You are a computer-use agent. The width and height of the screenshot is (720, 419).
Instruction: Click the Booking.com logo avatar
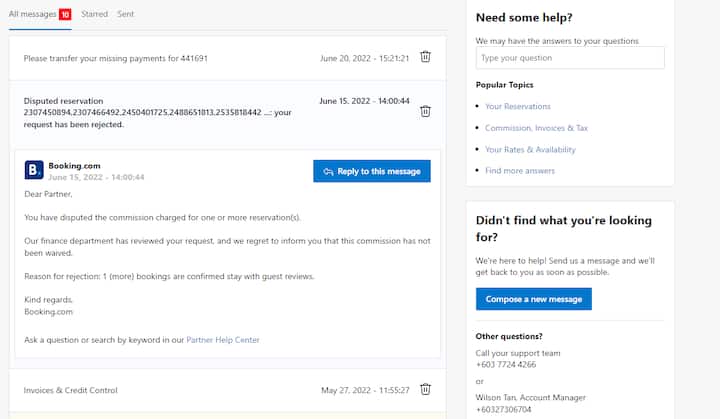pos(34,170)
